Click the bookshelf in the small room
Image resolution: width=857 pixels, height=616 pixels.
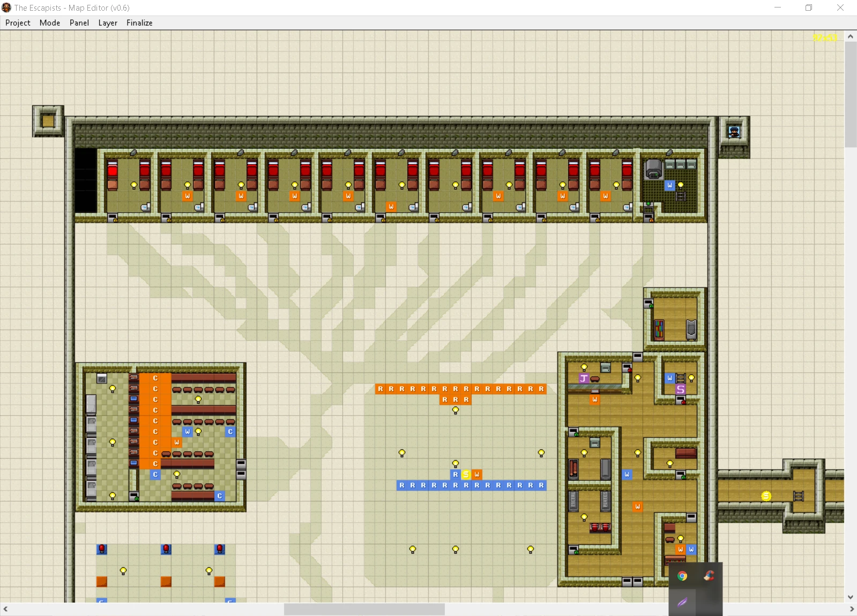point(659,330)
